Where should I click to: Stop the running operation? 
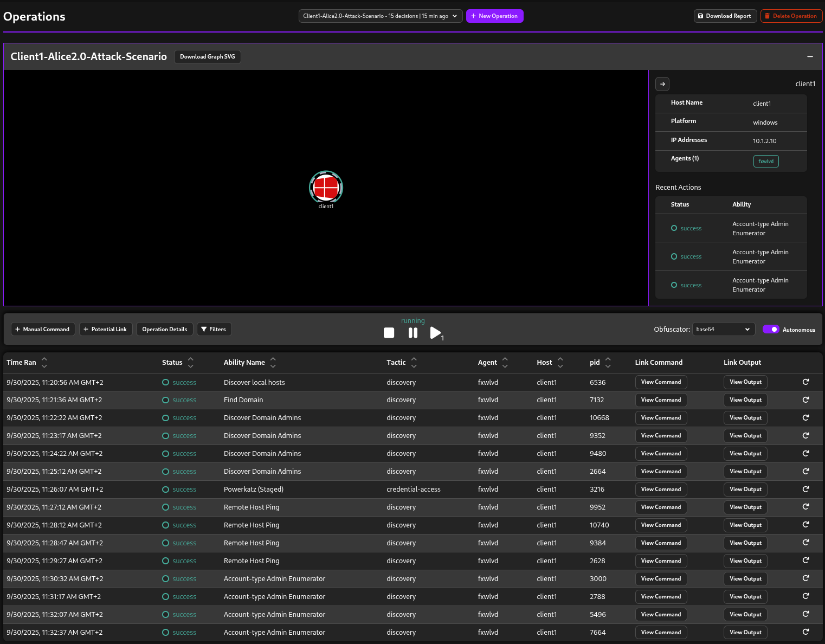click(x=389, y=333)
